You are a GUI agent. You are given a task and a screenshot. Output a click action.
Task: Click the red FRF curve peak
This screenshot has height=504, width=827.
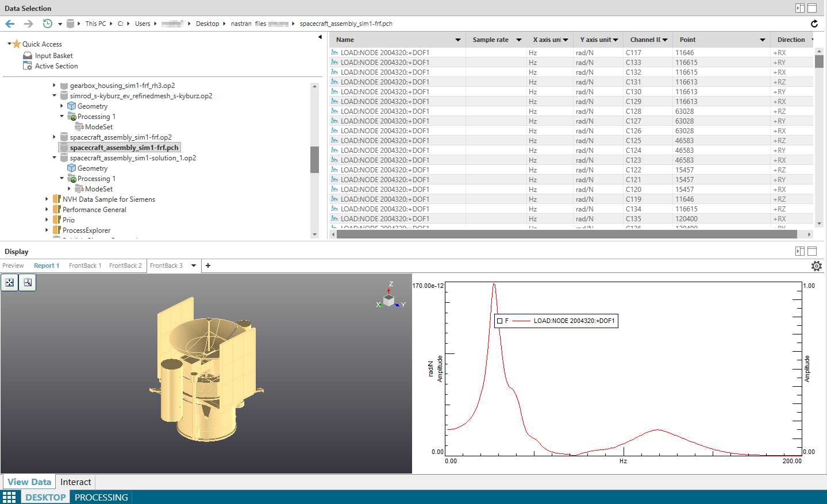click(494, 285)
